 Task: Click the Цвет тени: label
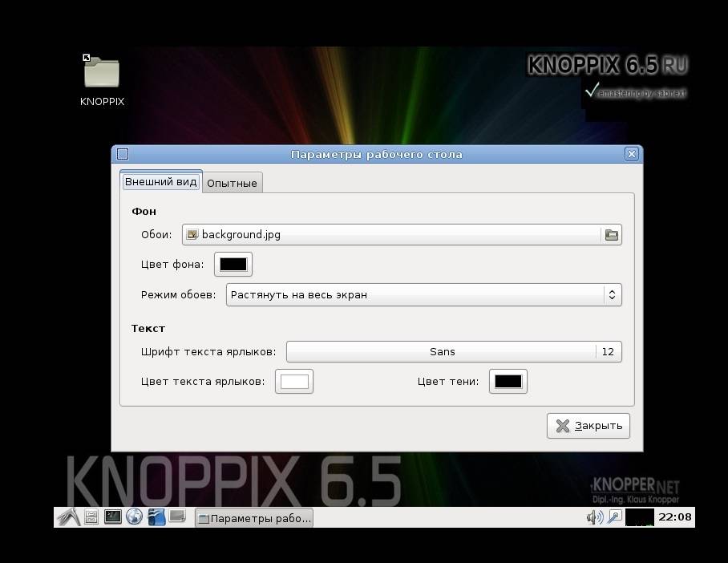(x=448, y=382)
